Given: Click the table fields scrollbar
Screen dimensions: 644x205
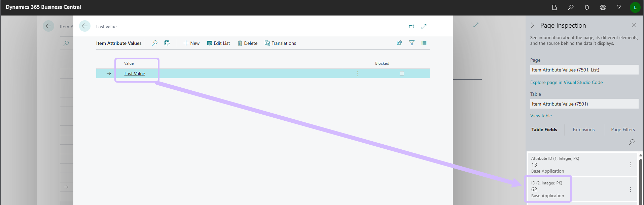Looking at the screenshot, I should (641, 179).
